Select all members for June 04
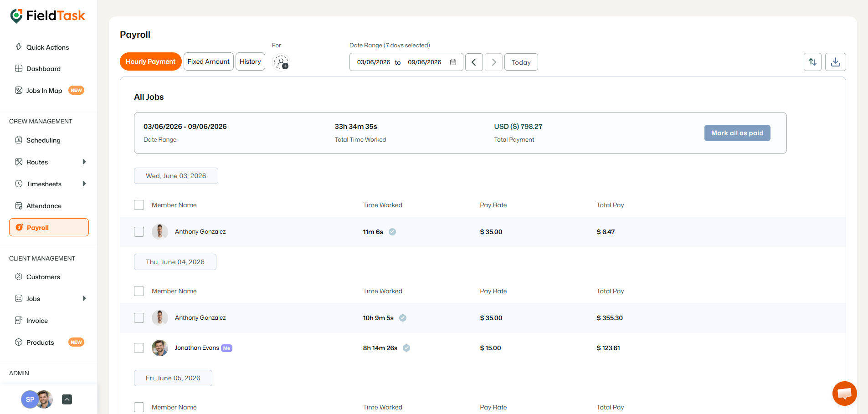The width and height of the screenshot is (868, 414). (x=139, y=291)
